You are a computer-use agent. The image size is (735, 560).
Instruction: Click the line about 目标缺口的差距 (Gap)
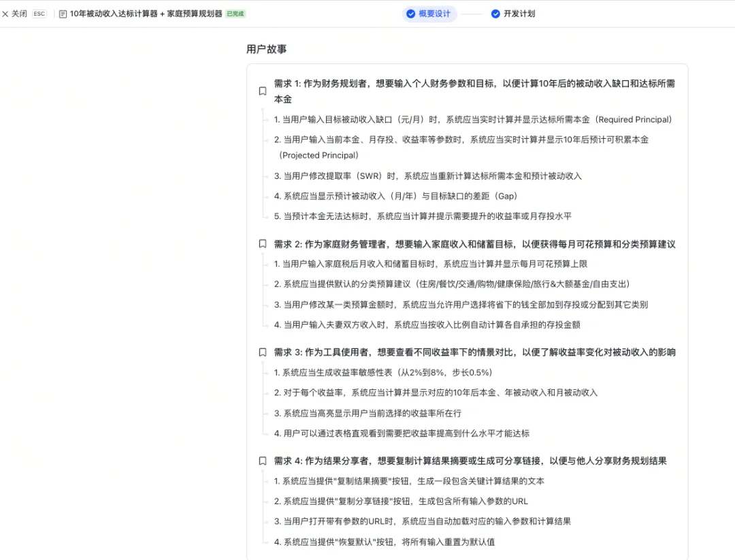[x=395, y=197]
